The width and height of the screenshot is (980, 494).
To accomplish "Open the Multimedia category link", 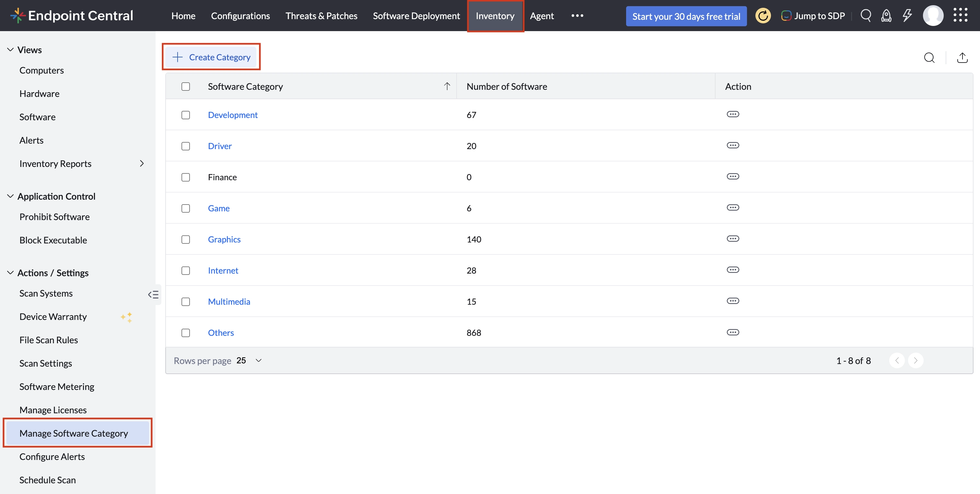I will (229, 302).
